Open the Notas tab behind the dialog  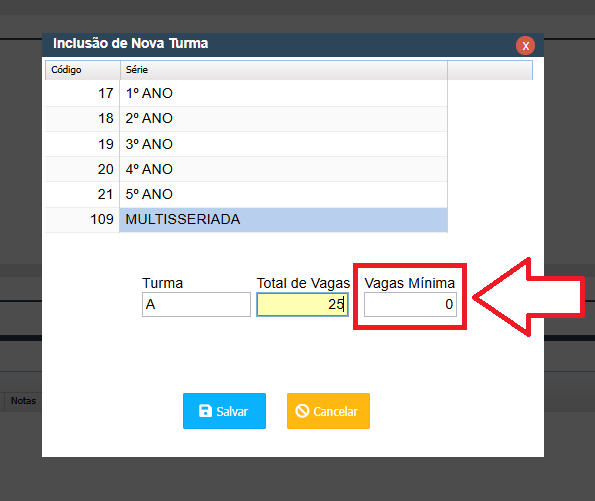(x=23, y=401)
